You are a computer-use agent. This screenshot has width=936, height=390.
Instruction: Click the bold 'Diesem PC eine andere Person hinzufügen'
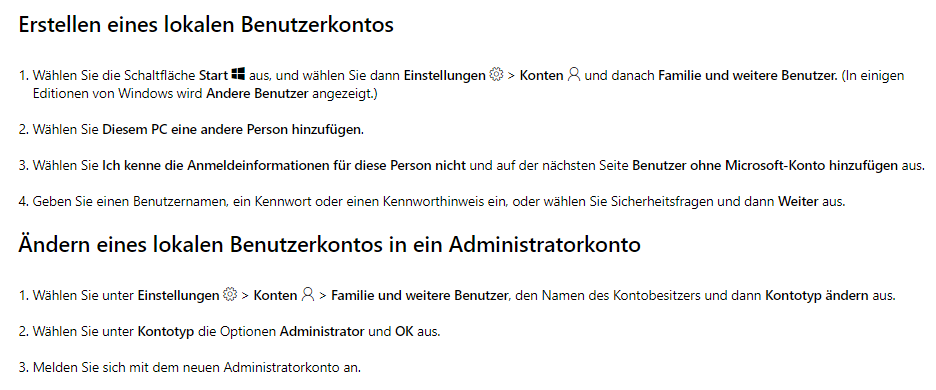pyautogui.click(x=232, y=130)
